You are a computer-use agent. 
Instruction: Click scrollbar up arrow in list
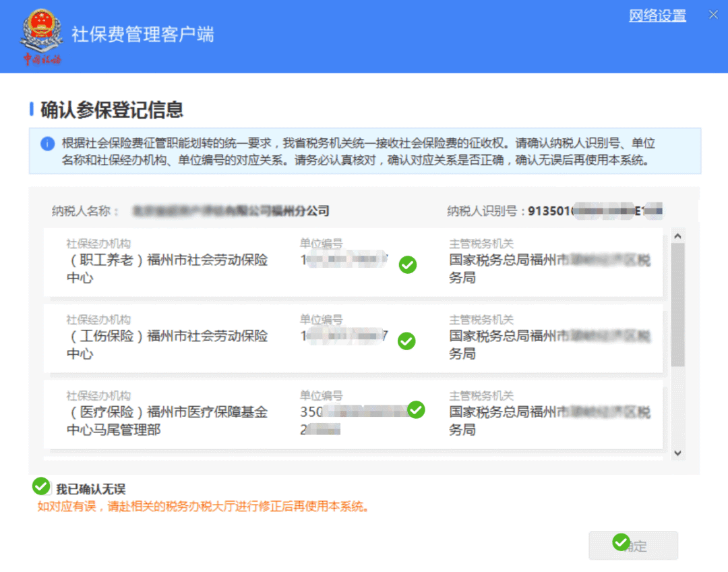[677, 236]
